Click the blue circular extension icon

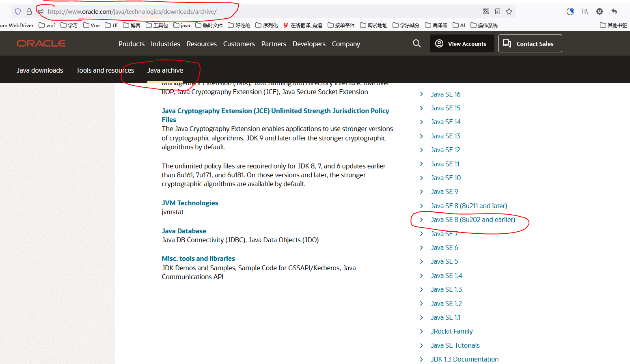point(570,11)
